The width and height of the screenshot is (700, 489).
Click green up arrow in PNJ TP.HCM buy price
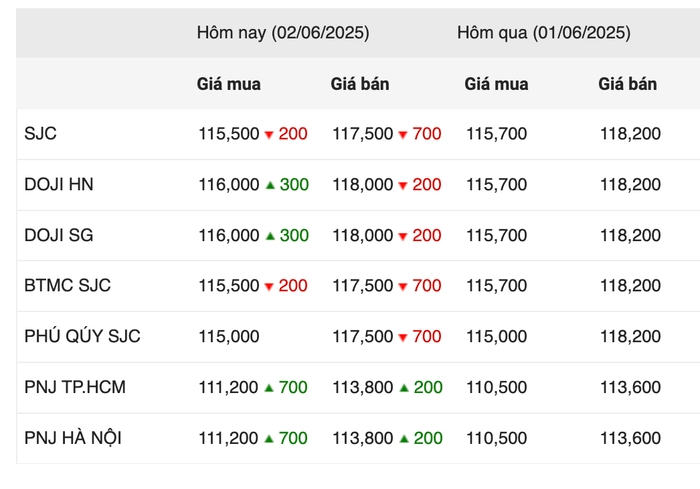[x=269, y=387]
